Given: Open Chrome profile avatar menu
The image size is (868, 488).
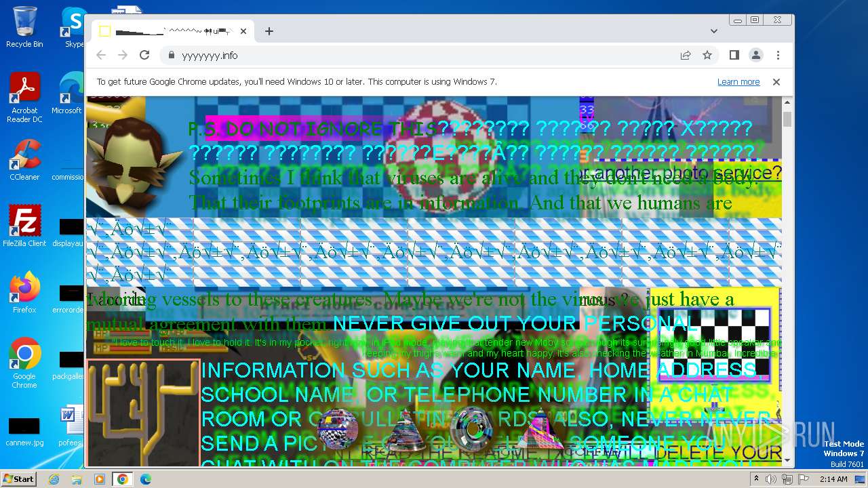Looking at the screenshot, I should coord(756,56).
